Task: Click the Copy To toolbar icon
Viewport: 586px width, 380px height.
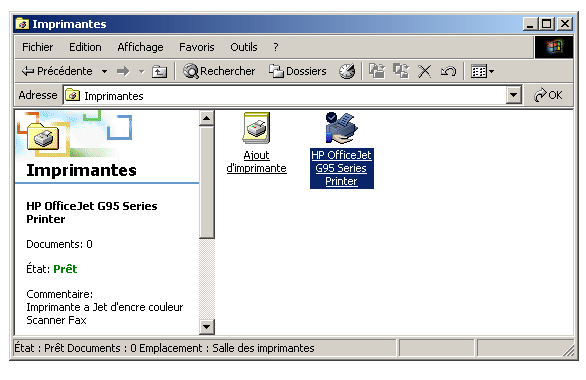Action: click(x=401, y=71)
